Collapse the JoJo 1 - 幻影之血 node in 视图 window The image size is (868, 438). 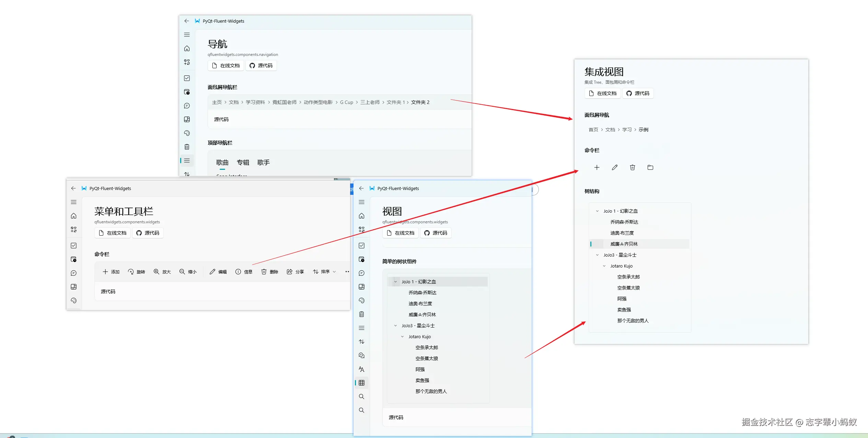[x=395, y=282]
